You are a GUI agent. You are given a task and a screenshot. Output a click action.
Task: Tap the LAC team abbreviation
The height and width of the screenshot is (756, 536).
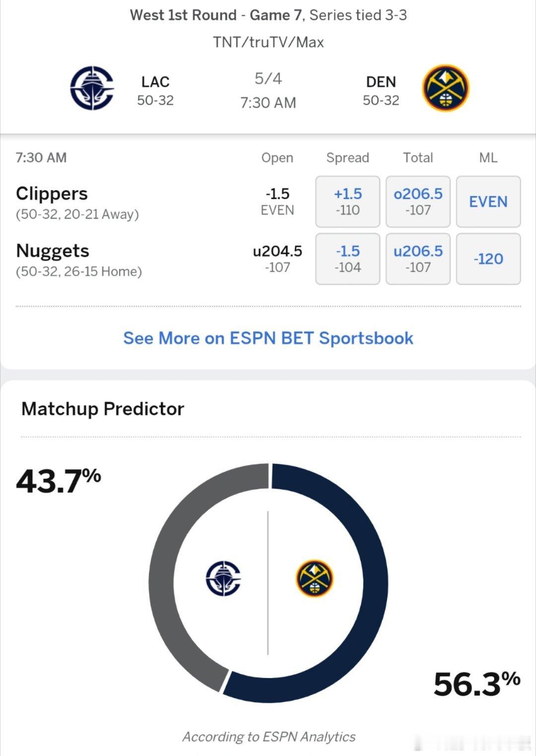click(155, 82)
